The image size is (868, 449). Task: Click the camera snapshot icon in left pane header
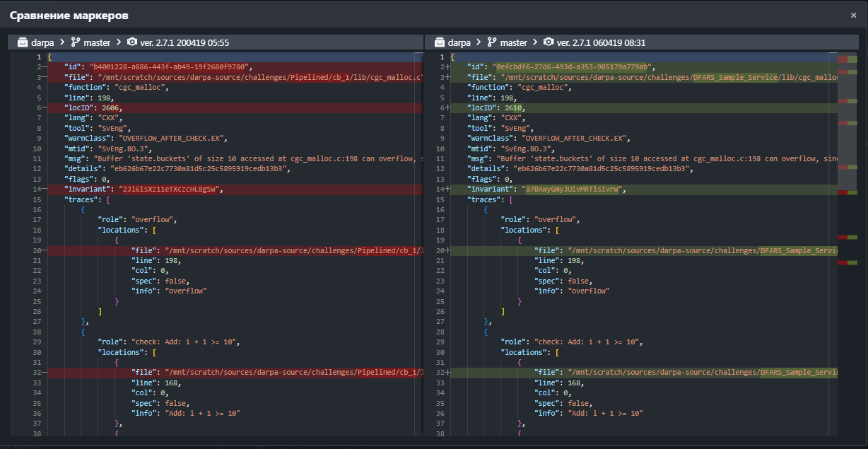pos(132,42)
